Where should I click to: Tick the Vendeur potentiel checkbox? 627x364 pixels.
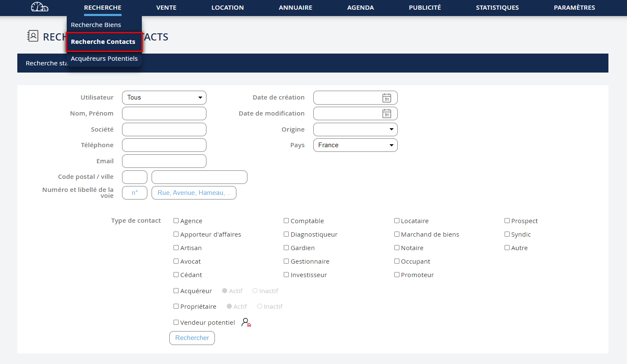pyautogui.click(x=176, y=322)
